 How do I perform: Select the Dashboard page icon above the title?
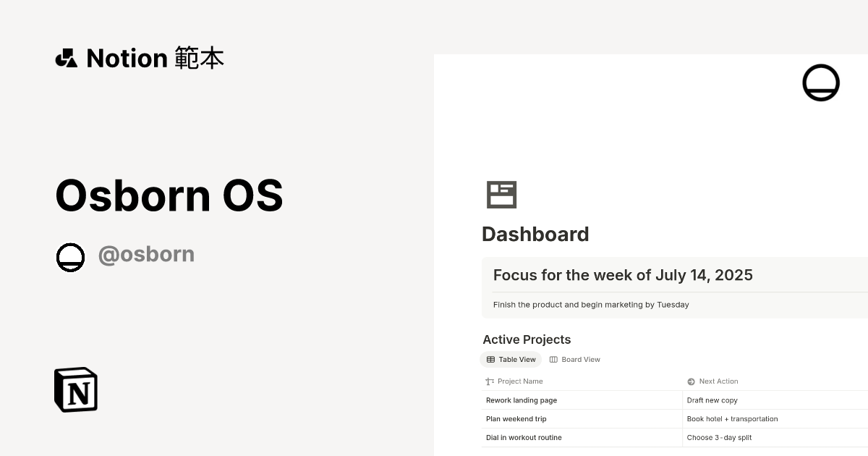(502, 194)
